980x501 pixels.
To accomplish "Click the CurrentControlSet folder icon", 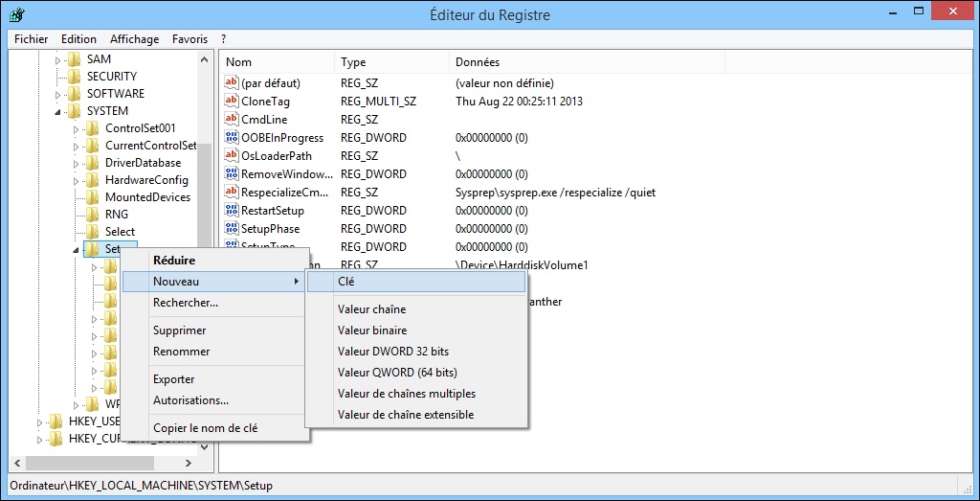I will point(93,146).
